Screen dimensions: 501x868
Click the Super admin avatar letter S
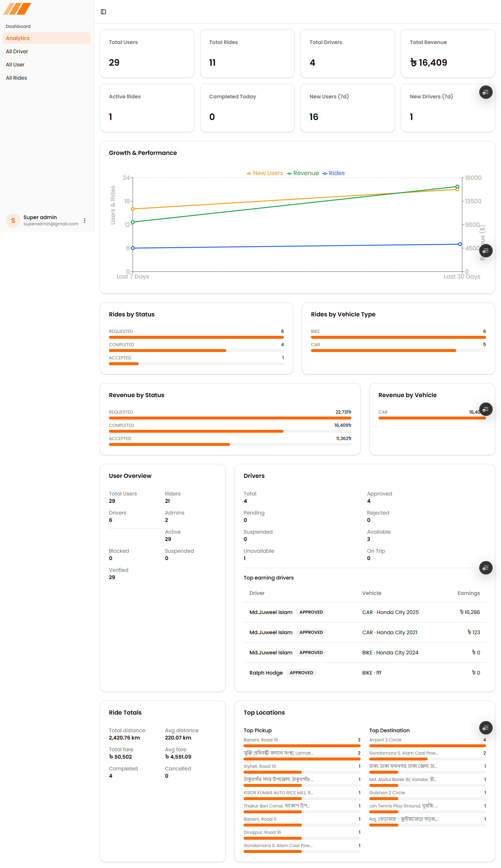coord(13,221)
